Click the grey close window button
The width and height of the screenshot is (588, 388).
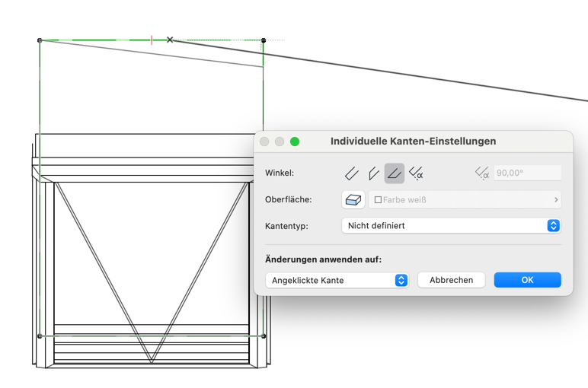[x=264, y=142]
